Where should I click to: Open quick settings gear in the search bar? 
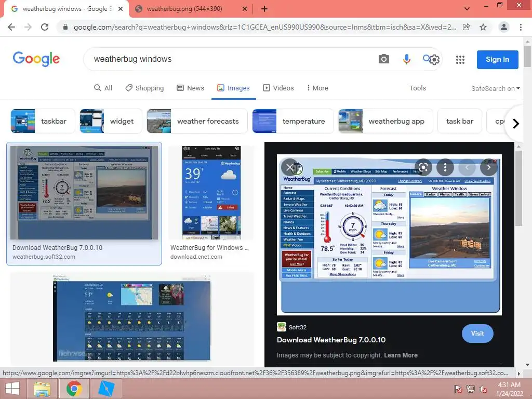[x=434, y=60]
